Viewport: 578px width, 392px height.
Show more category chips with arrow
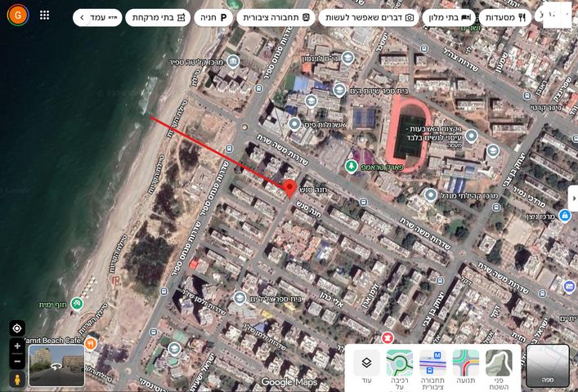tap(83, 17)
